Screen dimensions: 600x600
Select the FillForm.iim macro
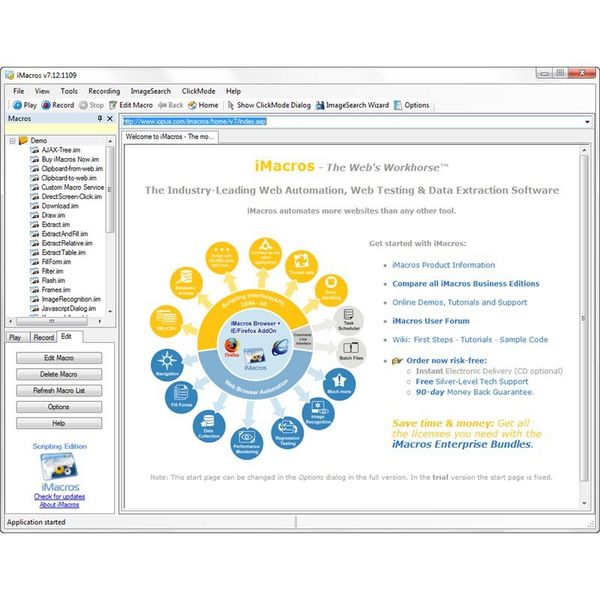pyautogui.click(x=56, y=262)
